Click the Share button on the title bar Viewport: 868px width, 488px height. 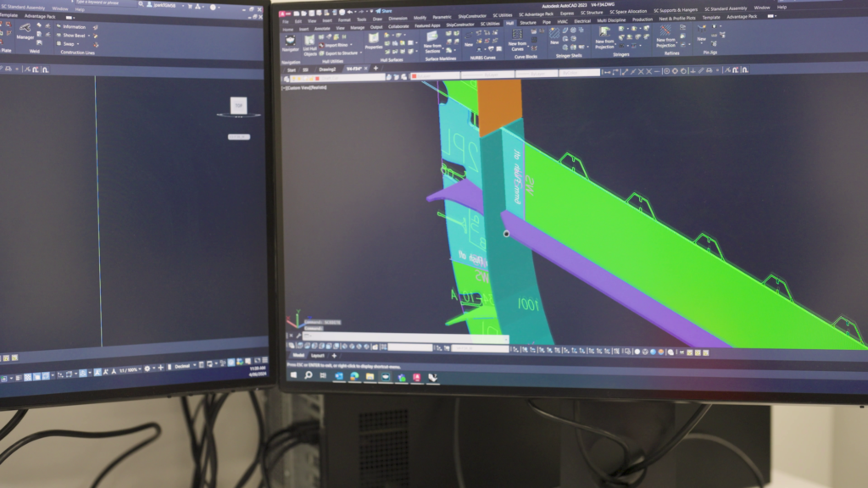click(384, 11)
